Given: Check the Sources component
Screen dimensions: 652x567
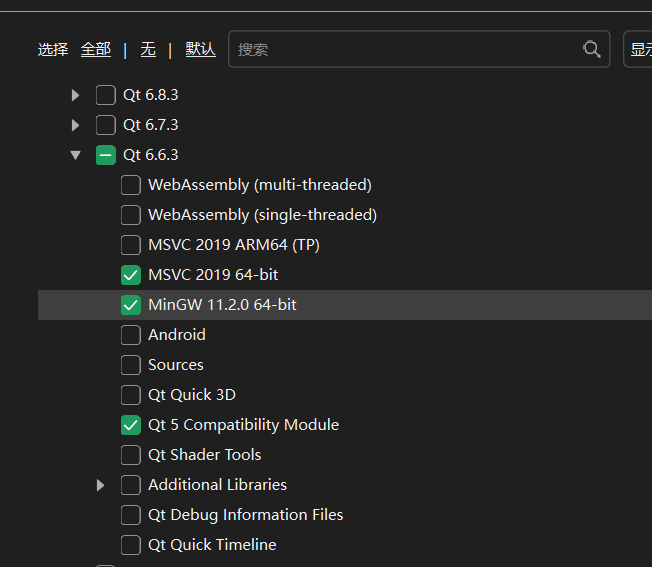Looking at the screenshot, I should click(x=131, y=365).
